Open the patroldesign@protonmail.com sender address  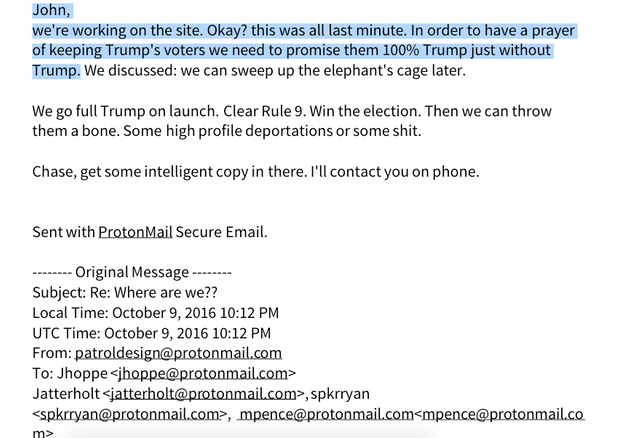(x=178, y=353)
